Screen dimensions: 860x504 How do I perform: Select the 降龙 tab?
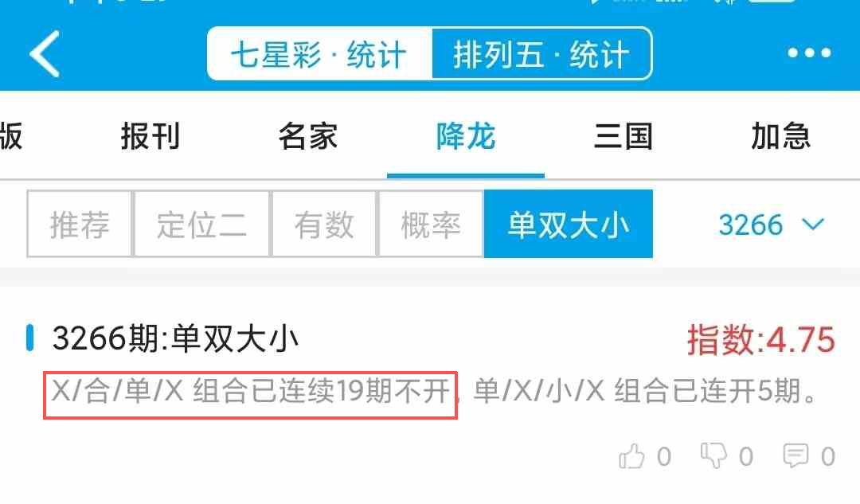click(x=466, y=136)
